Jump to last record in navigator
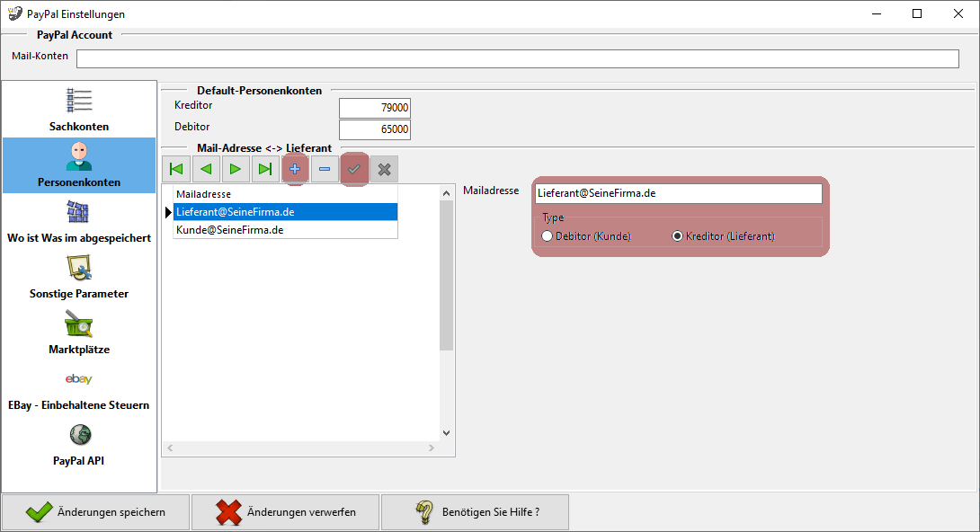This screenshot has width=980, height=532. click(x=265, y=169)
